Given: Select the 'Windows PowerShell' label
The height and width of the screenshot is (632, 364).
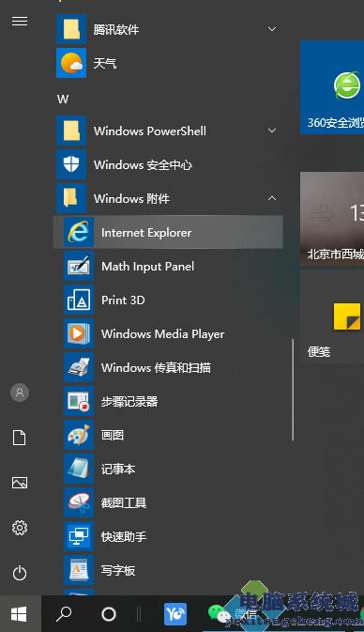Looking at the screenshot, I should click(150, 131).
